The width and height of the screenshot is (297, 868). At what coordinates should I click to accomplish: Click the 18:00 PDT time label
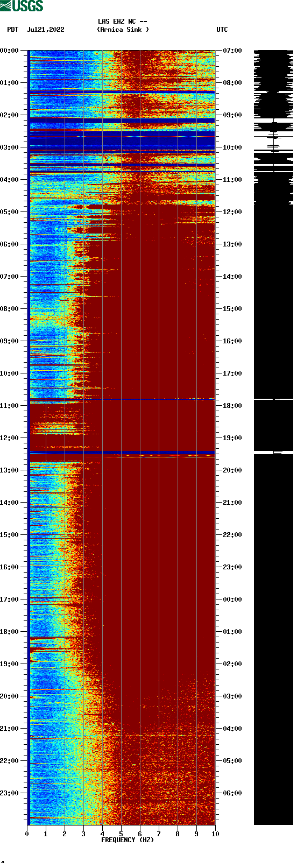tap(10, 632)
